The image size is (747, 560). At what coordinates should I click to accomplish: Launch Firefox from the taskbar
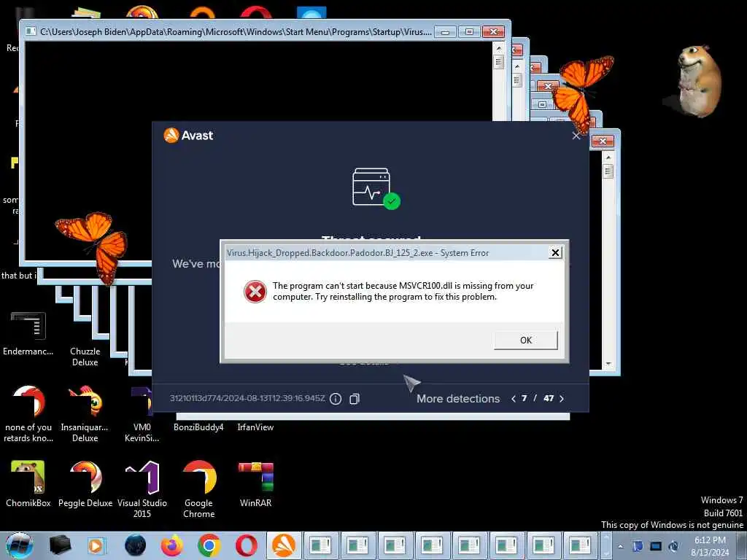click(x=172, y=545)
